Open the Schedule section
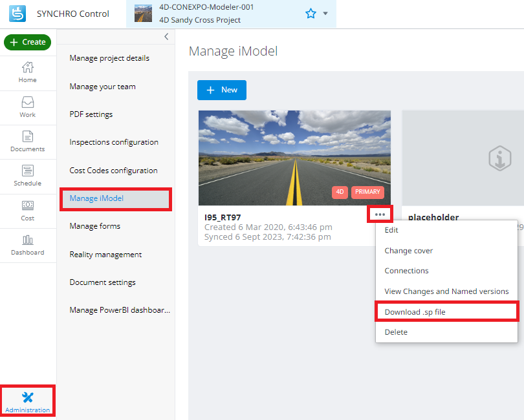Screen dimensions: 524x420 click(x=28, y=176)
